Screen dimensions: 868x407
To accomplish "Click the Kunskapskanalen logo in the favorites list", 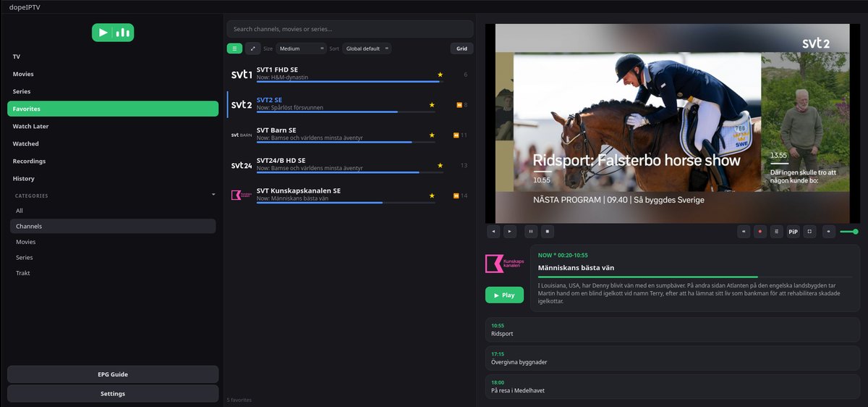I will (242, 196).
